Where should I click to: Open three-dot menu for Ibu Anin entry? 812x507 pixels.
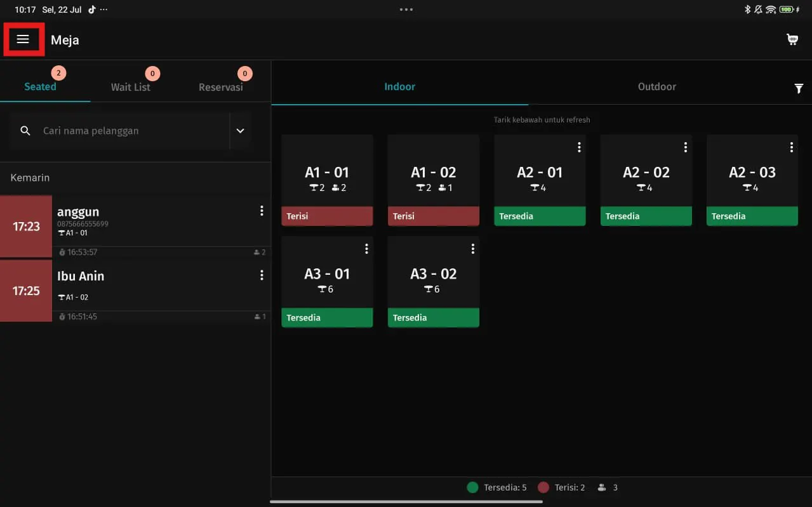pyautogui.click(x=262, y=275)
